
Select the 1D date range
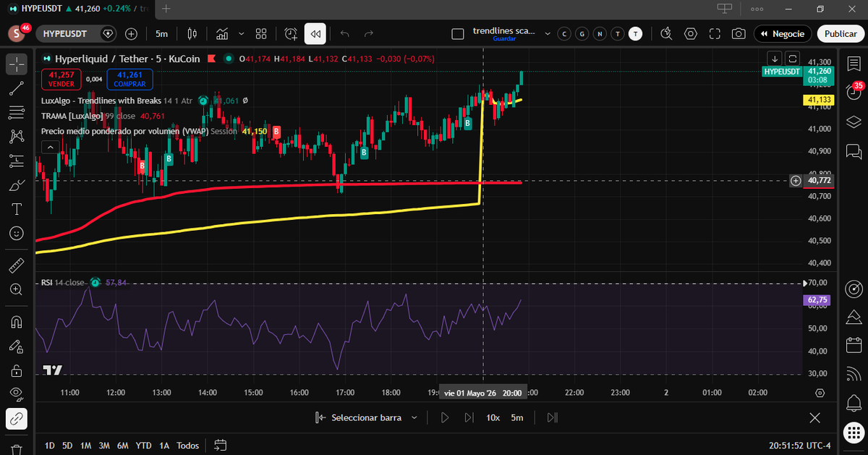[49, 446]
